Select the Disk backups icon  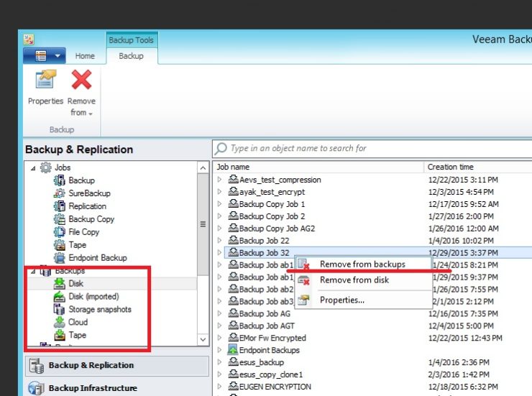(x=60, y=283)
